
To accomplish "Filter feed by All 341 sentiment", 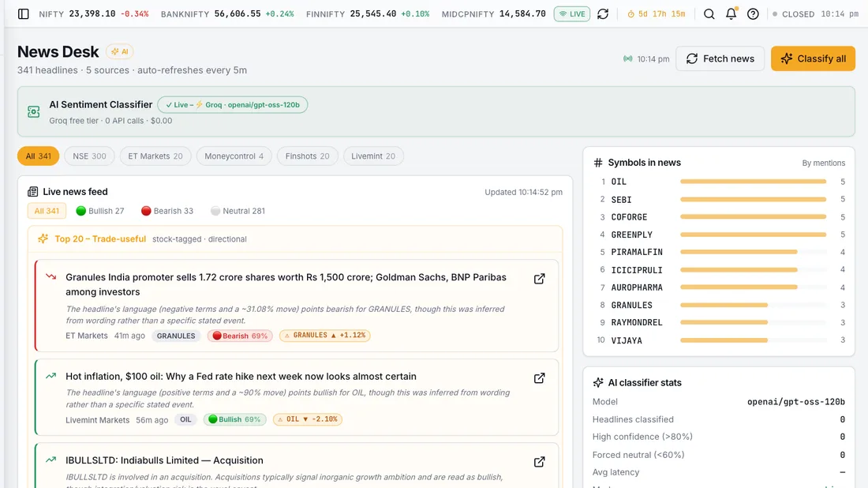I will pyautogui.click(x=47, y=211).
